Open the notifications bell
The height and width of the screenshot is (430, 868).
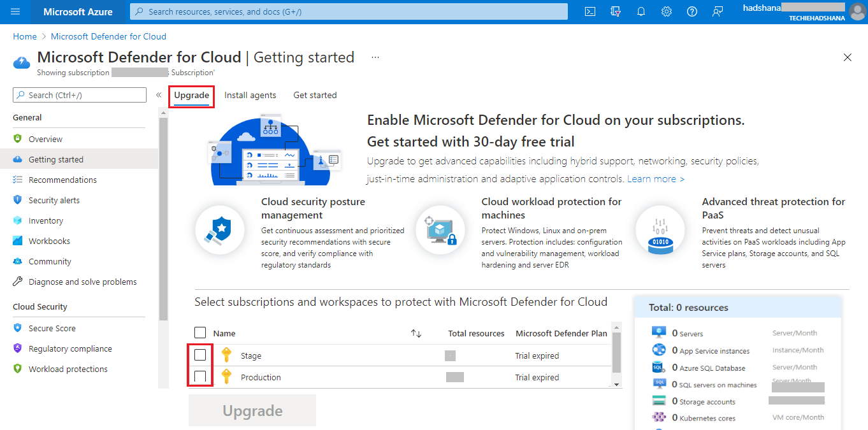641,11
